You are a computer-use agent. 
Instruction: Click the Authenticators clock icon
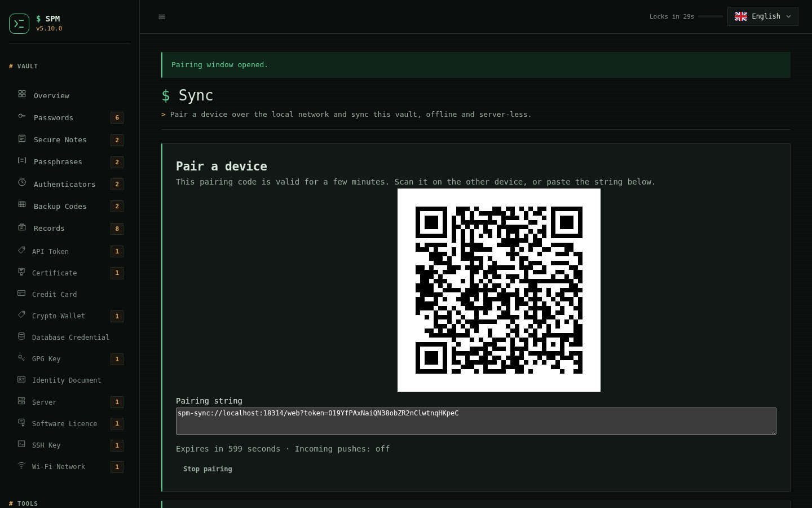[x=22, y=182]
